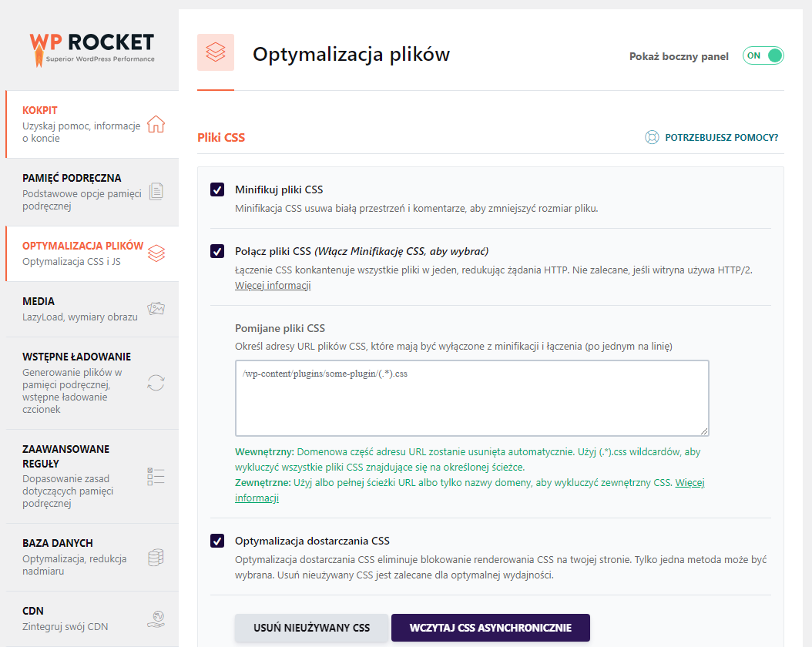Viewport: 812px width, 647px height.
Task: Click the document icon for Pamięć podręczna
Action: point(156,191)
